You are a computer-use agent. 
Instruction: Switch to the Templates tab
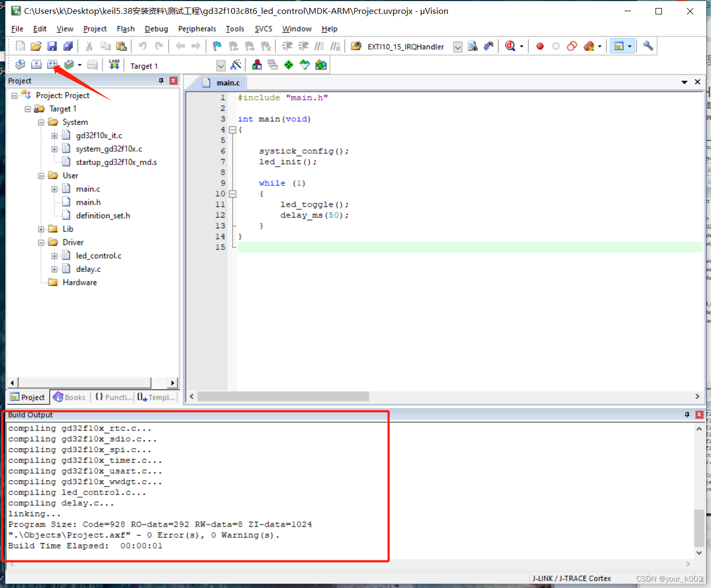(156, 397)
